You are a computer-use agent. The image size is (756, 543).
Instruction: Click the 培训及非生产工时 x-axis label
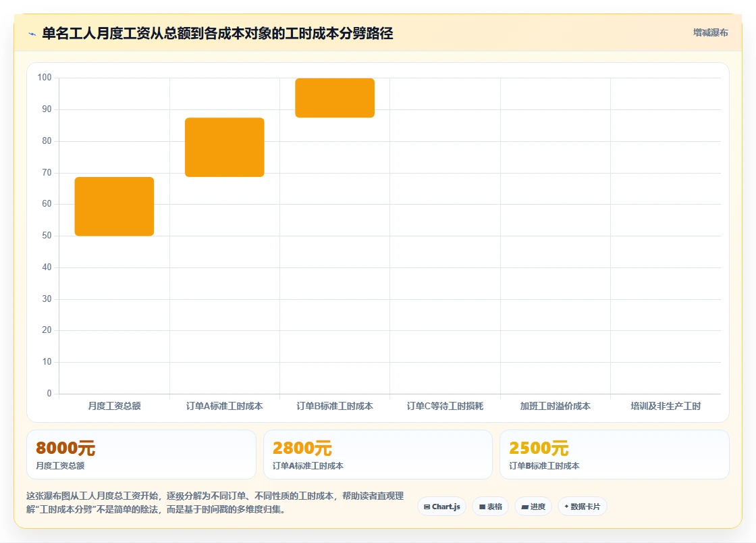(666, 406)
